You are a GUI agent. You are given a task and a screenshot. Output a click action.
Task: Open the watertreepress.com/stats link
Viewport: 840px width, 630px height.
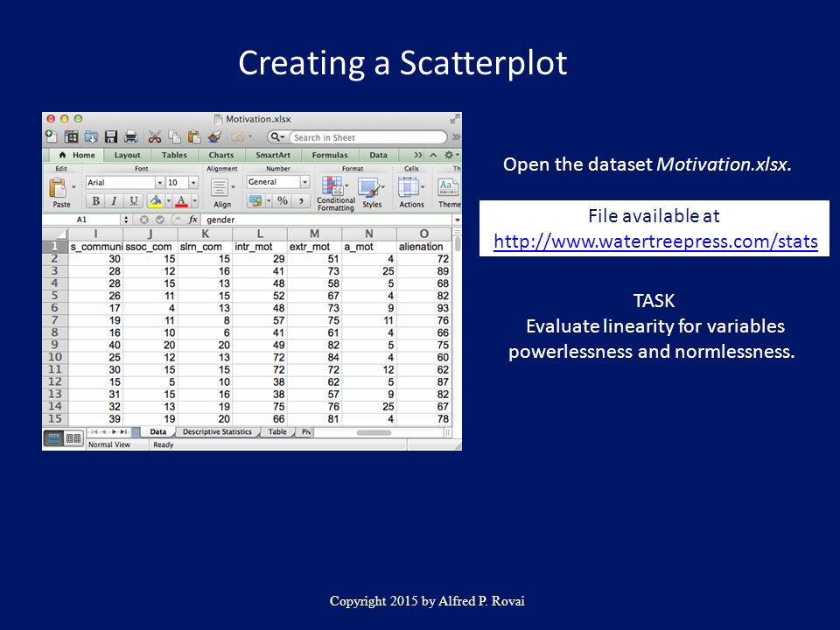[x=655, y=241]
